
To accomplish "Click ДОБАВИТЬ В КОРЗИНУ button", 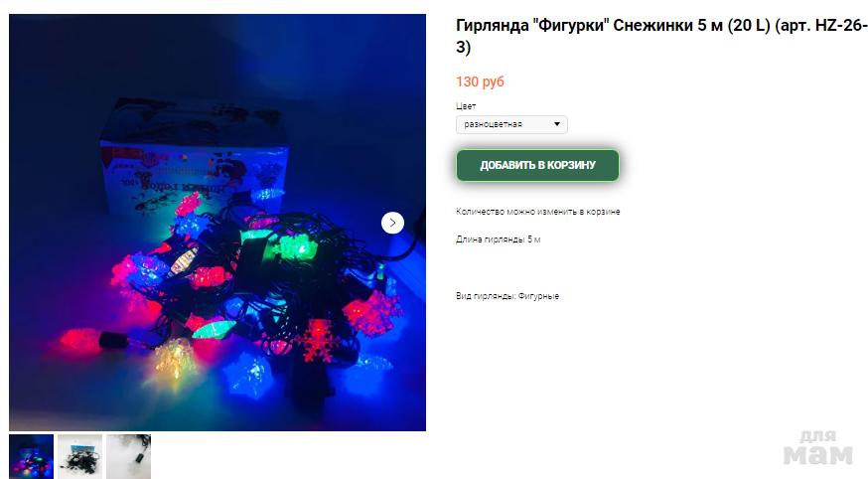I will tap(537, 165).
